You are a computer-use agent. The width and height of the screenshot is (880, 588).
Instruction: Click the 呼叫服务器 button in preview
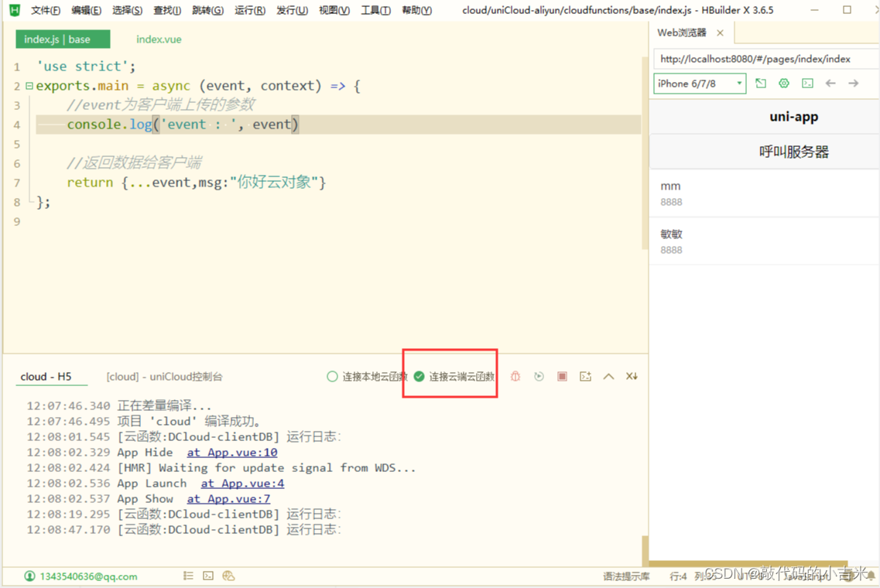tap(793, 152)
